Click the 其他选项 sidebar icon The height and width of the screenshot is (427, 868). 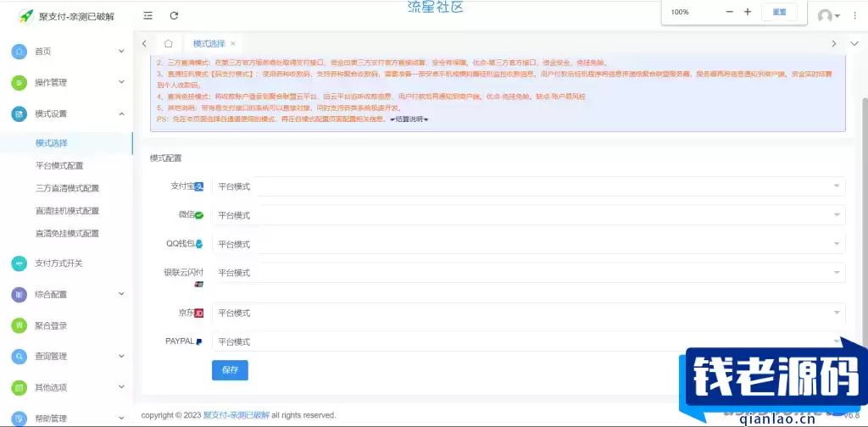(x=19, y=387)
